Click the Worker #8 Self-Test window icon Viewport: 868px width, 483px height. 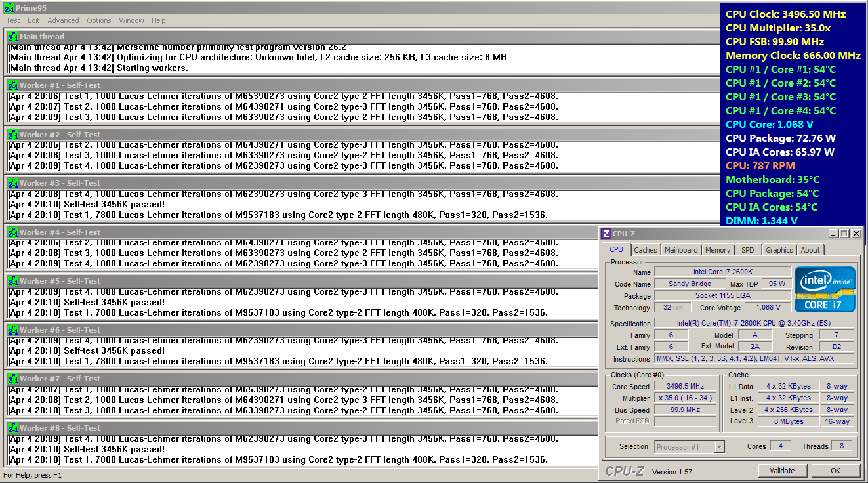point(12,429)
